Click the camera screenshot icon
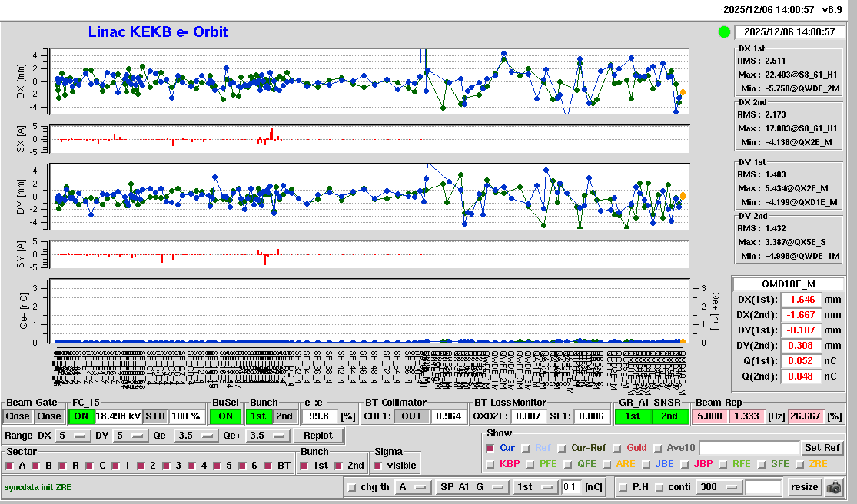Viewport: 857px width, 504px height. 833,487
